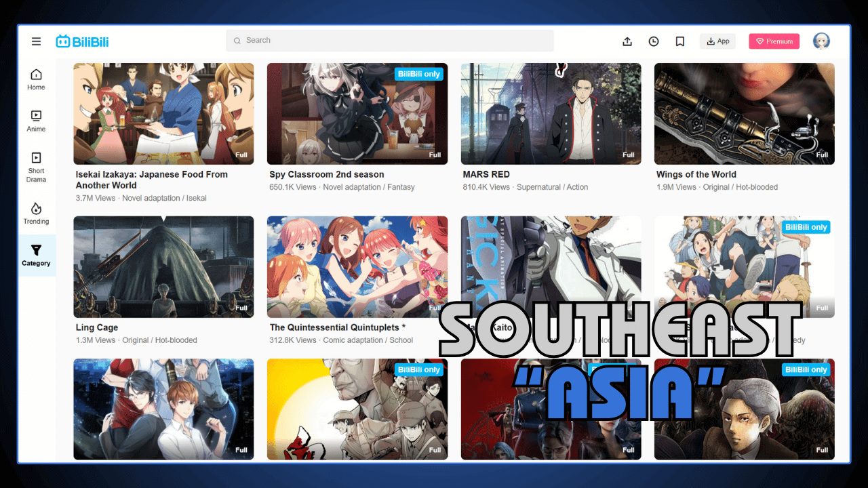Image resolution: width=868 pixels, height=488 pixels.
Task: Open the hamburger menu icon
Action: (x=36, y=41)
